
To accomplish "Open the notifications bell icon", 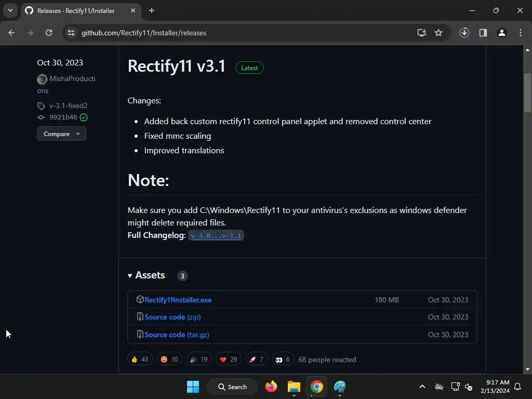I will (x=518, y=387).
